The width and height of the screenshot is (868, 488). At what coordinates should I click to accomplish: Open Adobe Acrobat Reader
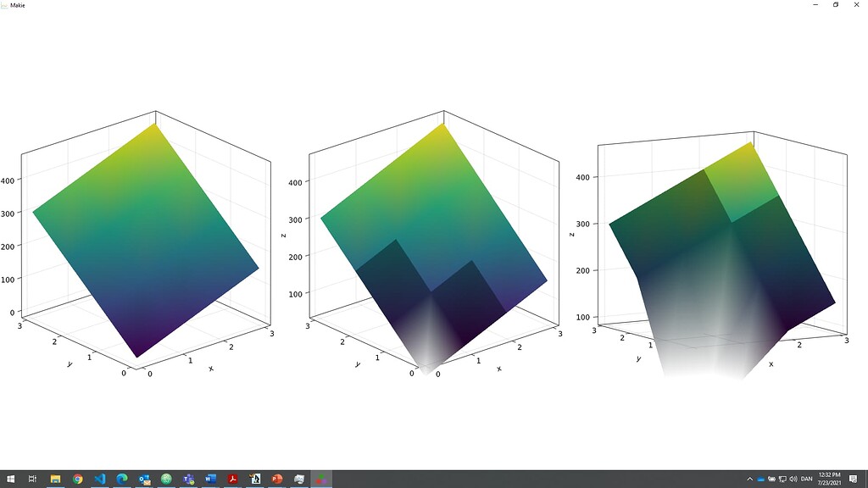231,480
